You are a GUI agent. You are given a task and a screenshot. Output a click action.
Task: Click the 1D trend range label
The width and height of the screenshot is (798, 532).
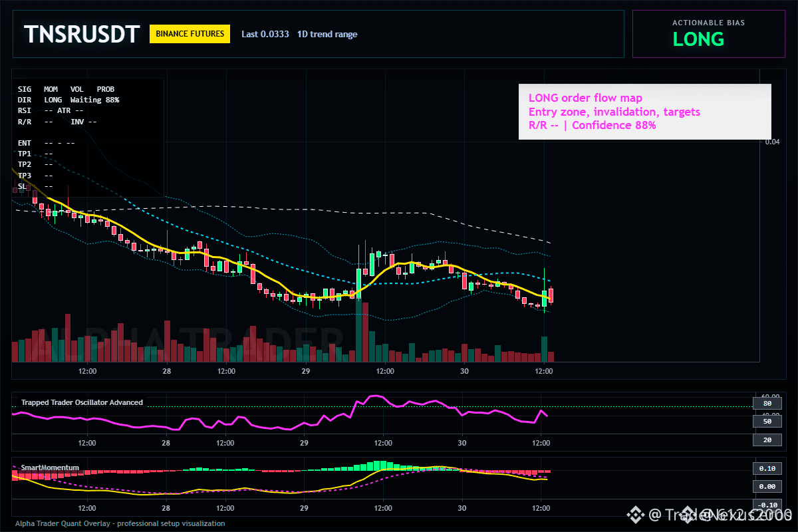pos(327,34)
